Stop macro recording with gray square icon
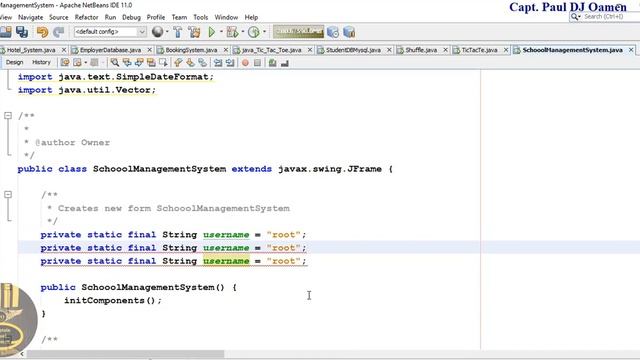This screenshot has height=360, width=640. 257,62
